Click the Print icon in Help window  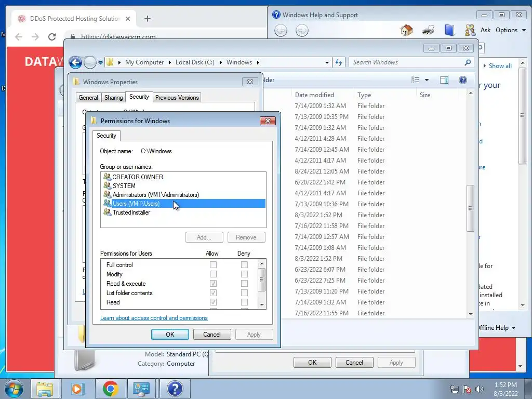pos(428,30)
